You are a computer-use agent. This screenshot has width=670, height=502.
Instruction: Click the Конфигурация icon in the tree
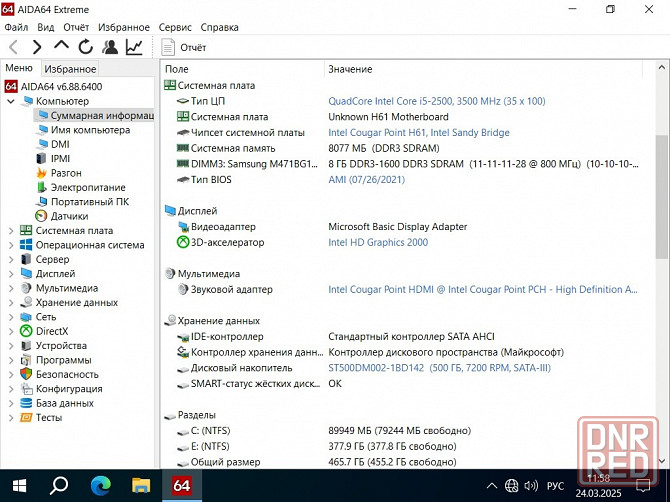(26, 389)
